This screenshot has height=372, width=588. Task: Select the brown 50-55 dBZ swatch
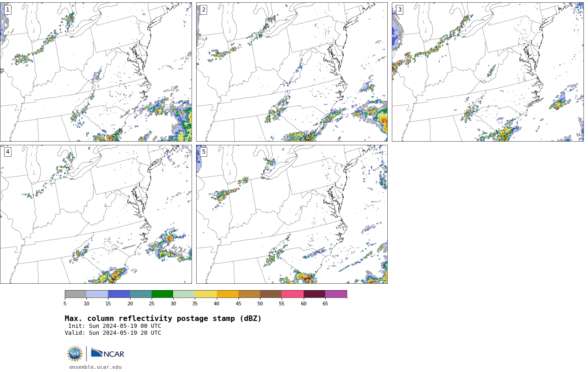click(271, 294)
